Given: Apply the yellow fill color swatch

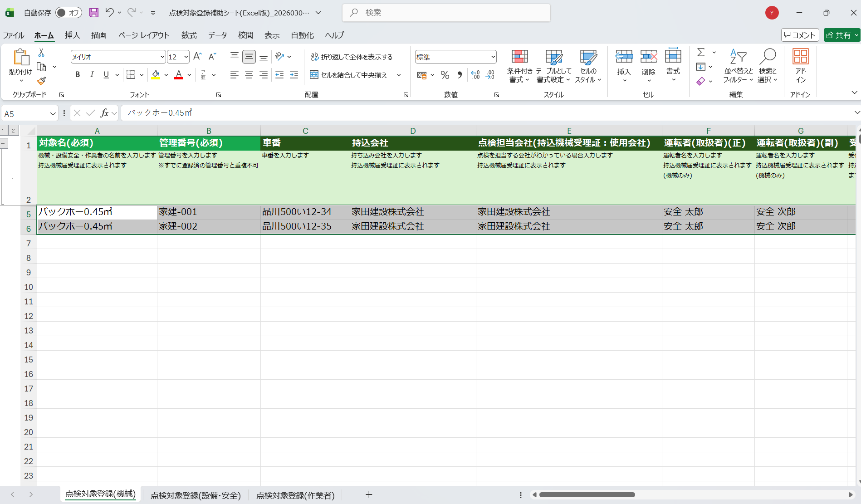Looking at the screenshot, I should coord(156,75).
